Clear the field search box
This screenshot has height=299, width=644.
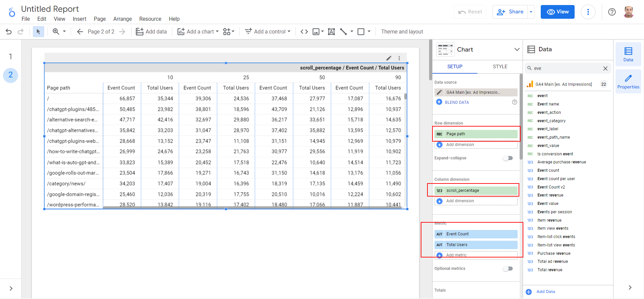(x=605, y=68)
